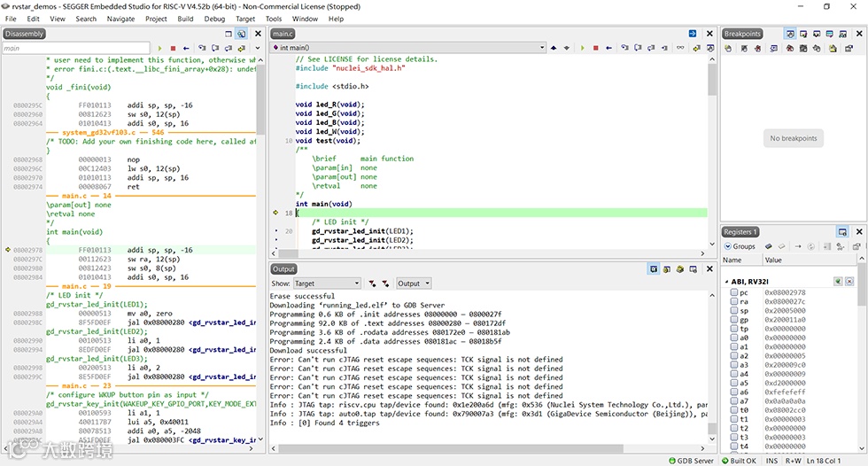Expand the Groups dropdown in Registers
Screen dimensions: 868x466
(x=740, y=246)
